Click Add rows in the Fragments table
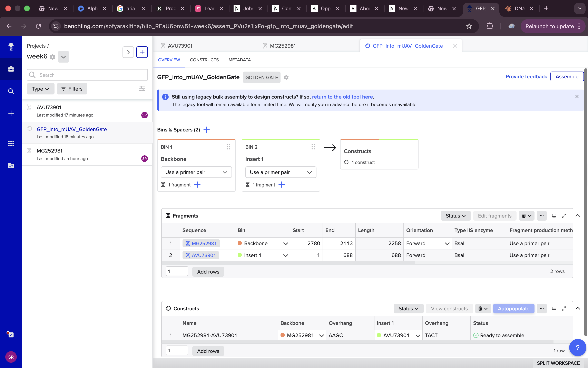The width and height of the screenshot is (588, 368). click(x=208, y=272)
